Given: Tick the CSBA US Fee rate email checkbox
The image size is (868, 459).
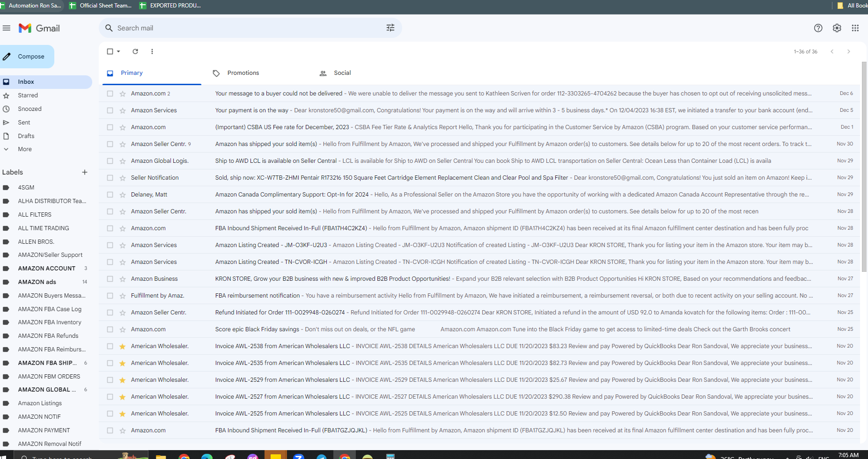Looking at the screenshot, I should [x=110, y=127].
